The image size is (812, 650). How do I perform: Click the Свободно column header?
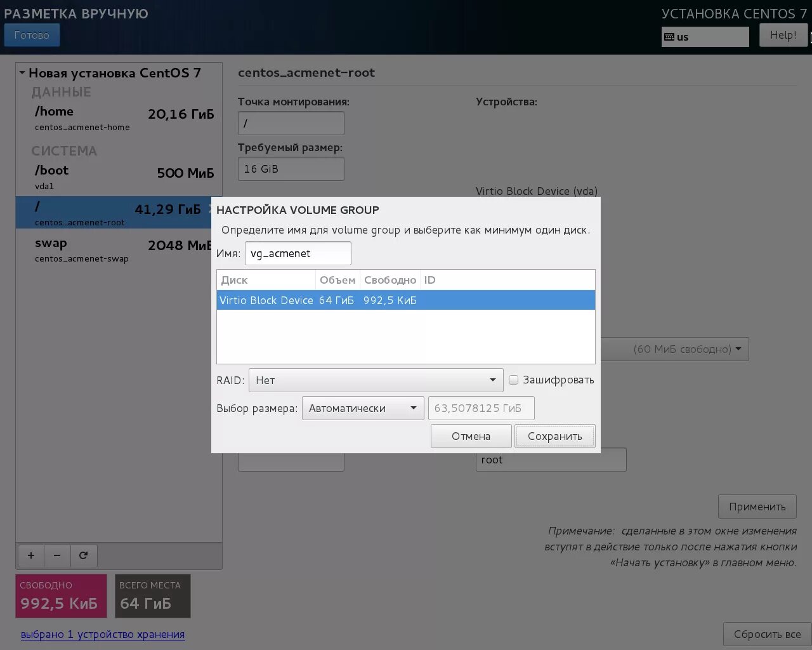pos(390,280)
